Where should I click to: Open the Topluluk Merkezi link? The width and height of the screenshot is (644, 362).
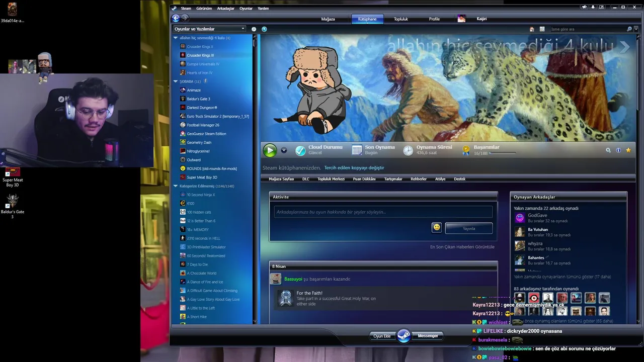coord(331,179)
